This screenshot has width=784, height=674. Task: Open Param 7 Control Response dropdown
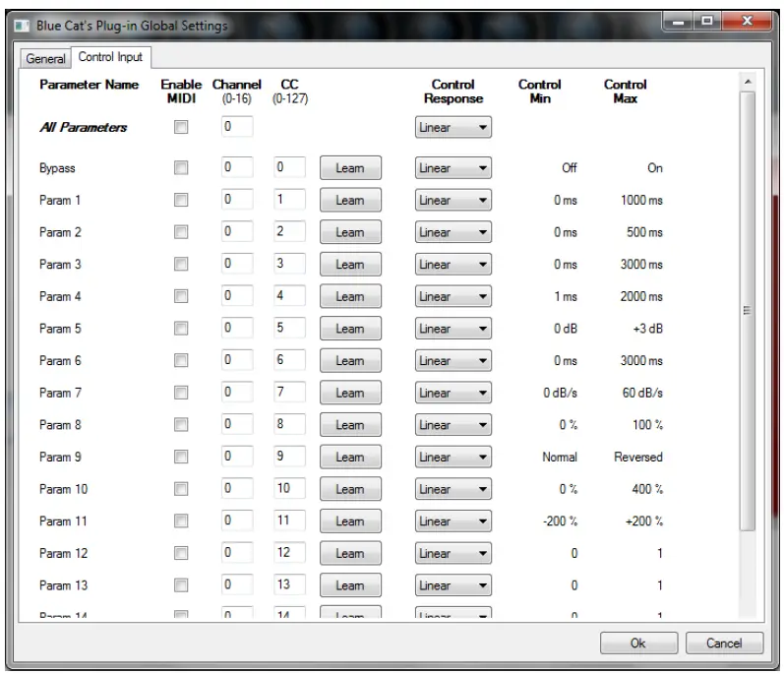(x=453, y=393)
